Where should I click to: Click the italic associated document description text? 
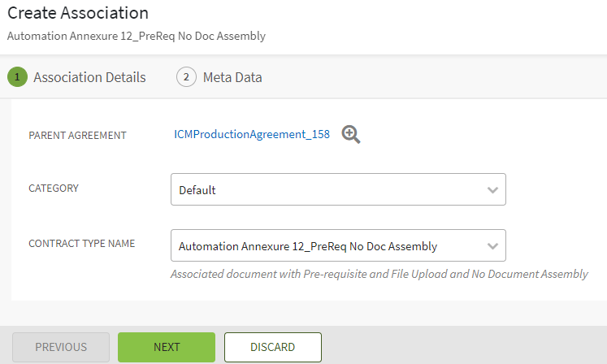coord(379,275)
